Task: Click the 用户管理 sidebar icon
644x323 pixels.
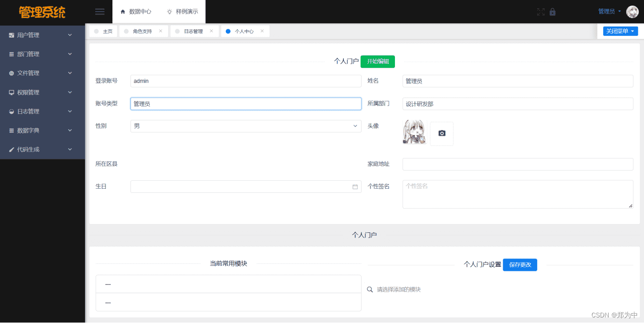Action: coord(12,35)
